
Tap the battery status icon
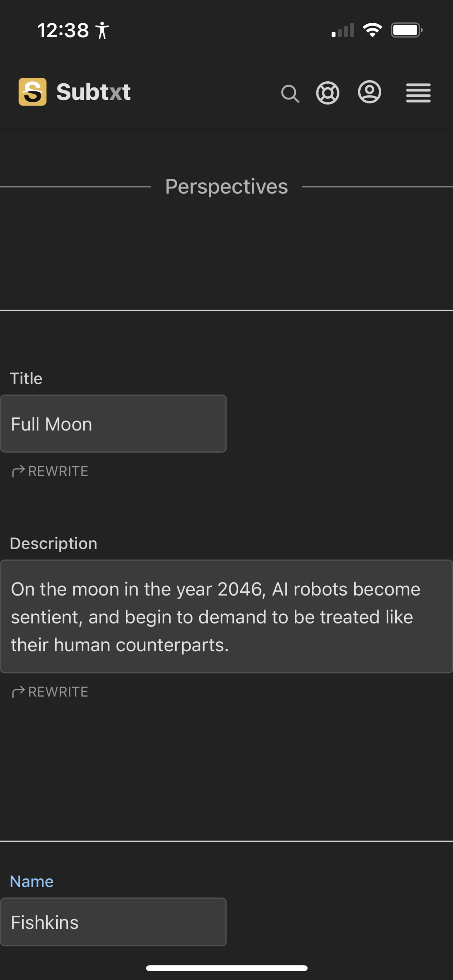[x=407, y=30]
